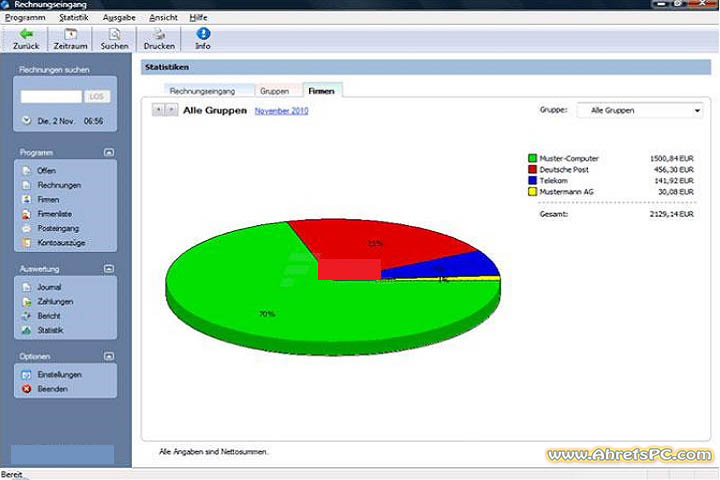
Task: Click the Firmenliste icon in sidebar
Action: click(x=27, y=214)
